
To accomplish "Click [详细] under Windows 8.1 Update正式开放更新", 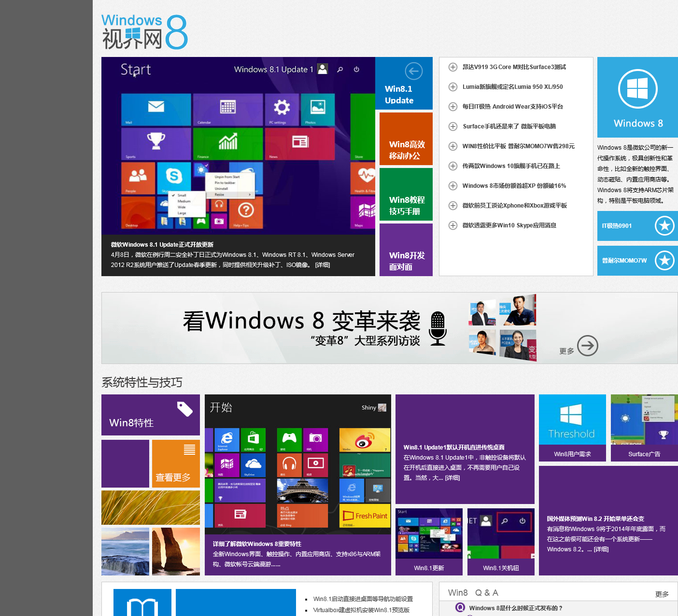I will click(323, 265).
